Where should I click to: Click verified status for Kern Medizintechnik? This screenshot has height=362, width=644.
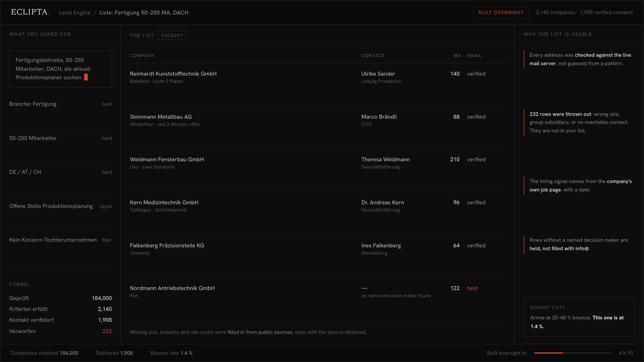476,203
